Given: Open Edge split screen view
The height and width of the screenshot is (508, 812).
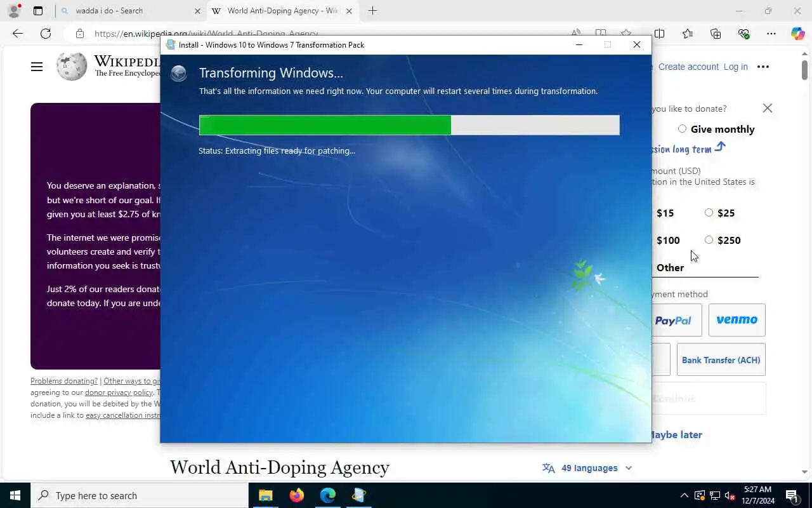Looking at the screenshot, I should pyautogui.click(x=660, y=34).
